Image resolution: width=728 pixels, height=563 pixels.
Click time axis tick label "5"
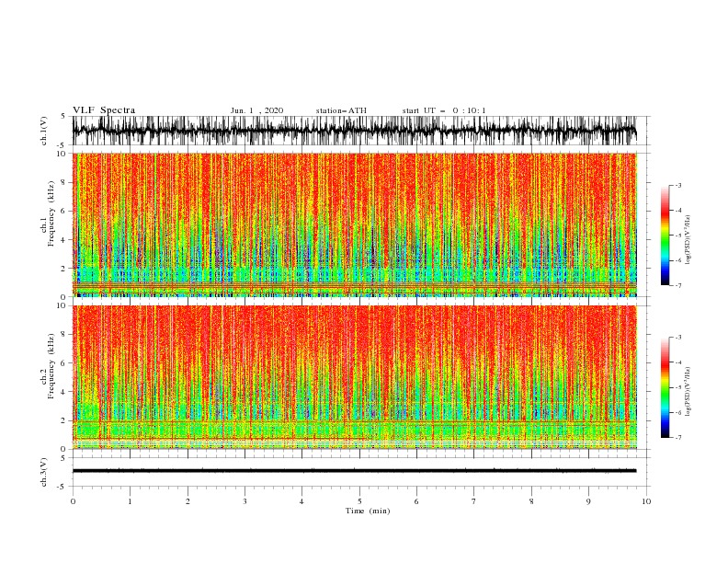point(359,501)
